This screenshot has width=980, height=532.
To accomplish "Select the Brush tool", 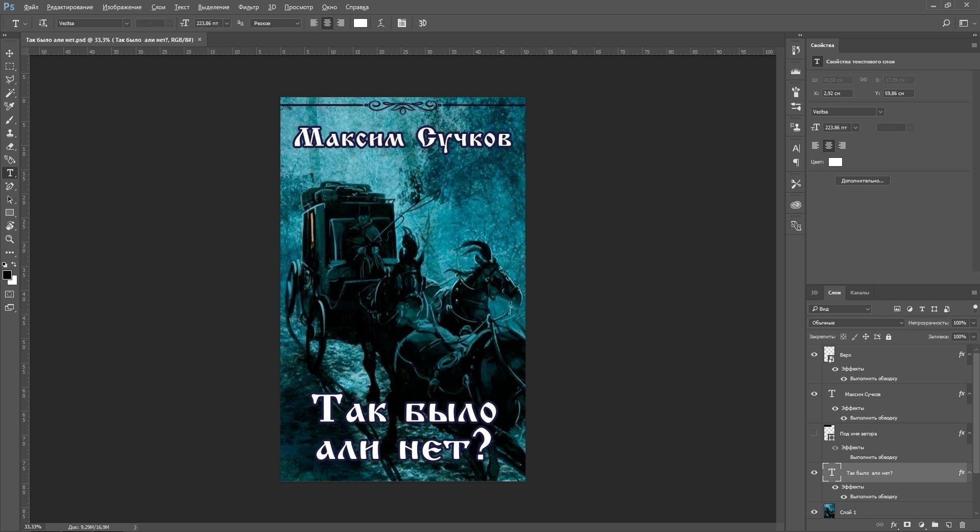I will 10,120.
